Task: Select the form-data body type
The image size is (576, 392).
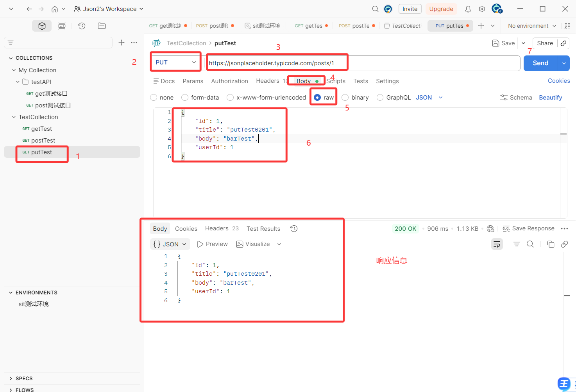Action: tap(185, 97)
